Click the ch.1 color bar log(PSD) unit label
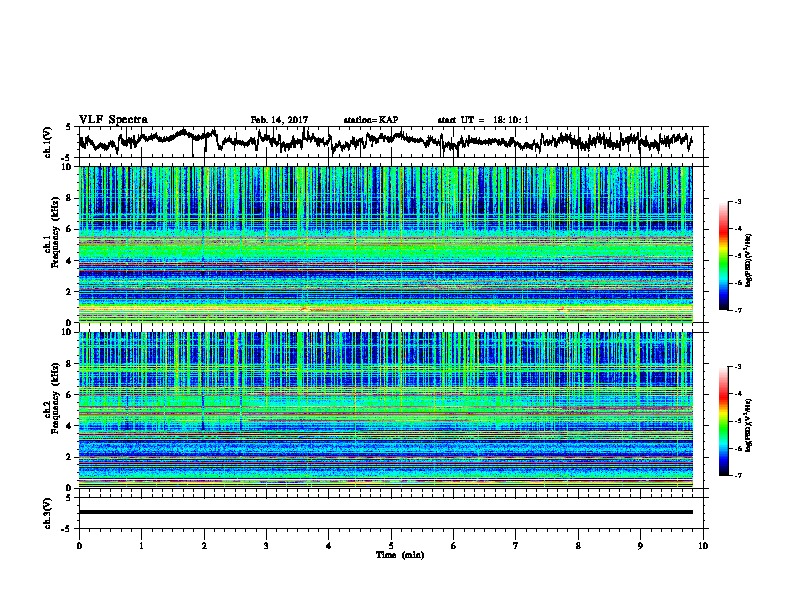 point(749,260)
